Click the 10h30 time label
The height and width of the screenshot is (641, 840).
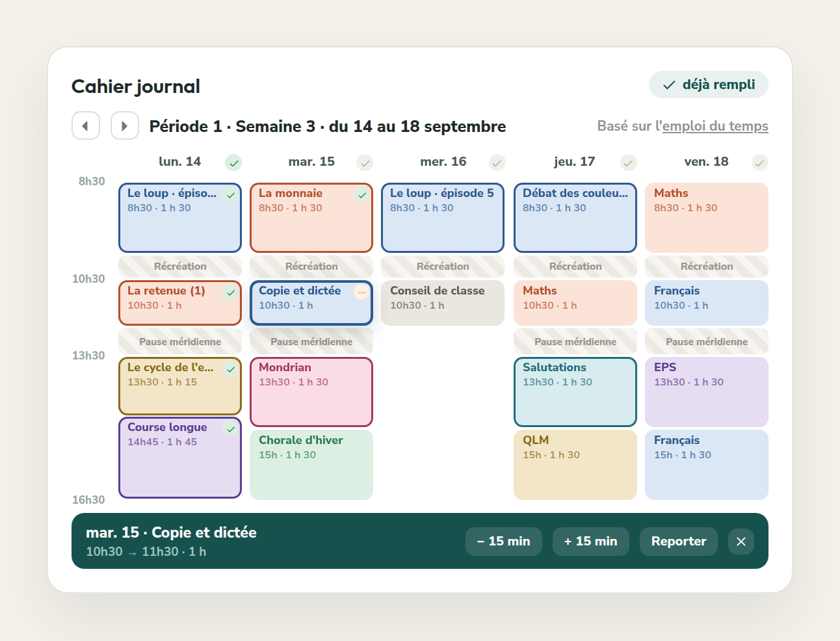(x=88, y=279)
